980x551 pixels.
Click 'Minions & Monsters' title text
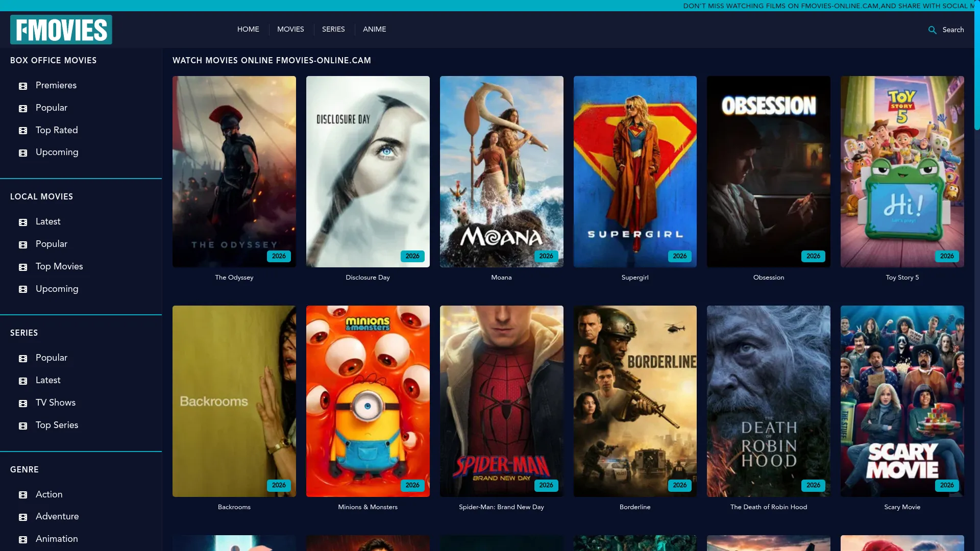pos(368,507)
